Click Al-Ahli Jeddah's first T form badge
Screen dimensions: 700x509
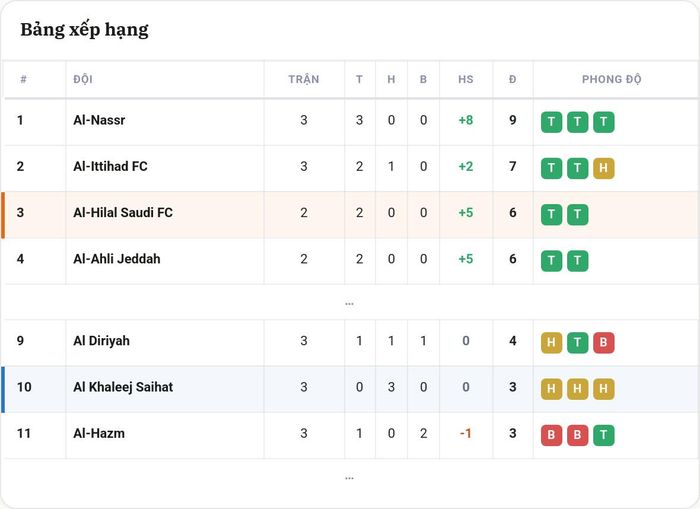pyautogui.click(x=551, y=261)
